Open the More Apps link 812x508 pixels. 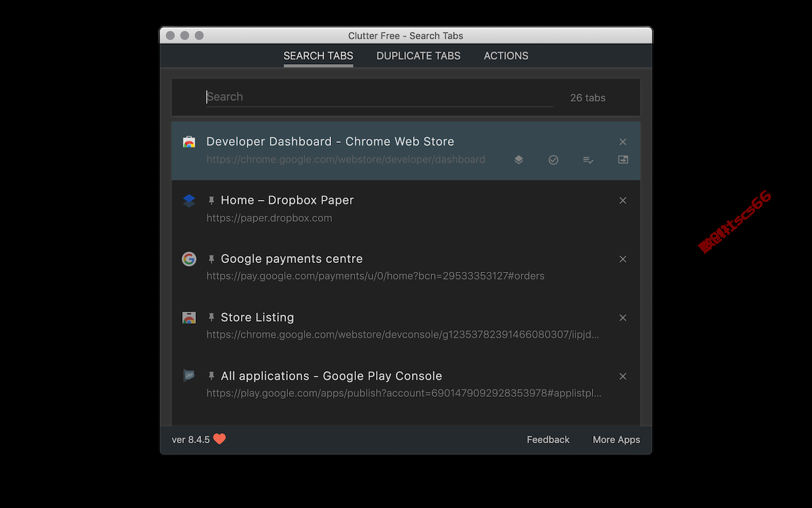[x=616, y=439]
